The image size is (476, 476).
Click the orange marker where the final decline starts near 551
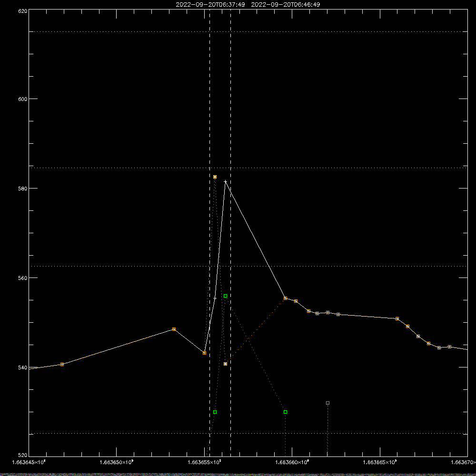[397, 319]
